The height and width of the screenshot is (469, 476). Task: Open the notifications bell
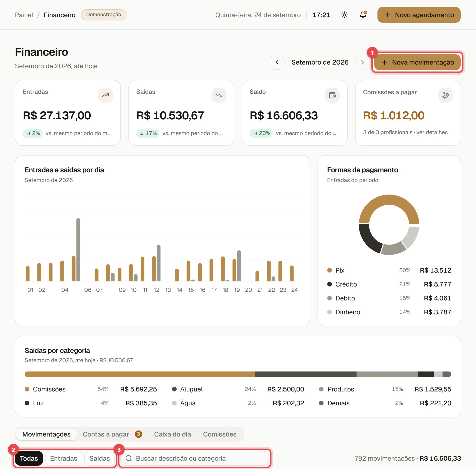click(363, 15)
